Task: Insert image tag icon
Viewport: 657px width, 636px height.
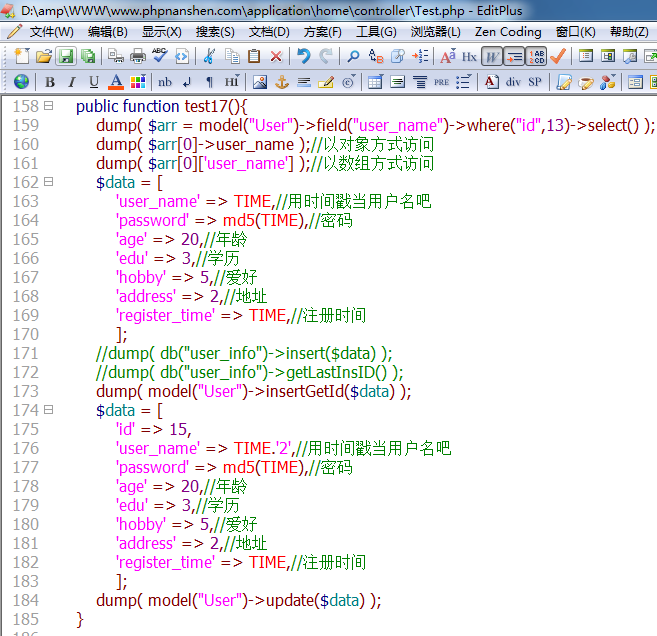Action: pos(260,82)
